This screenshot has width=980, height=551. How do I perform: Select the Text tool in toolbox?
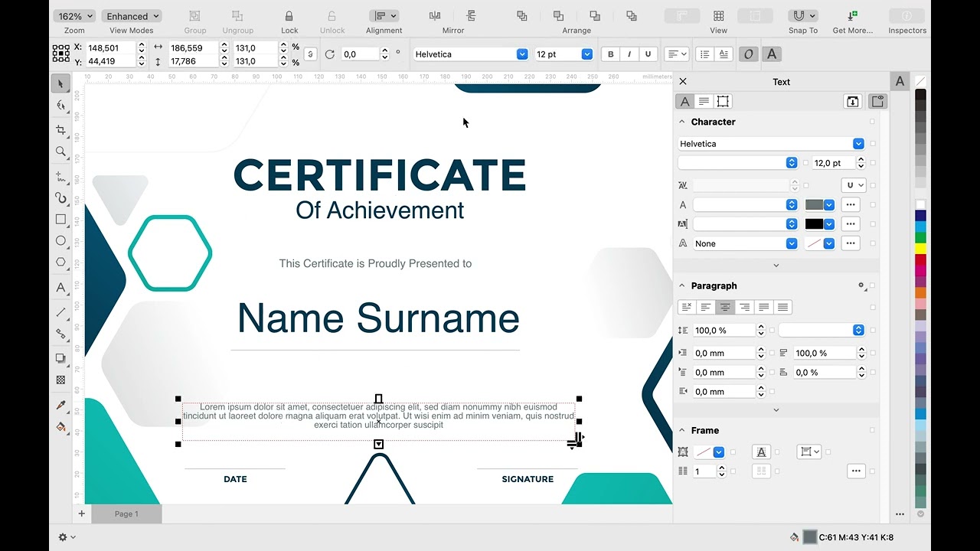pos(60,288)
